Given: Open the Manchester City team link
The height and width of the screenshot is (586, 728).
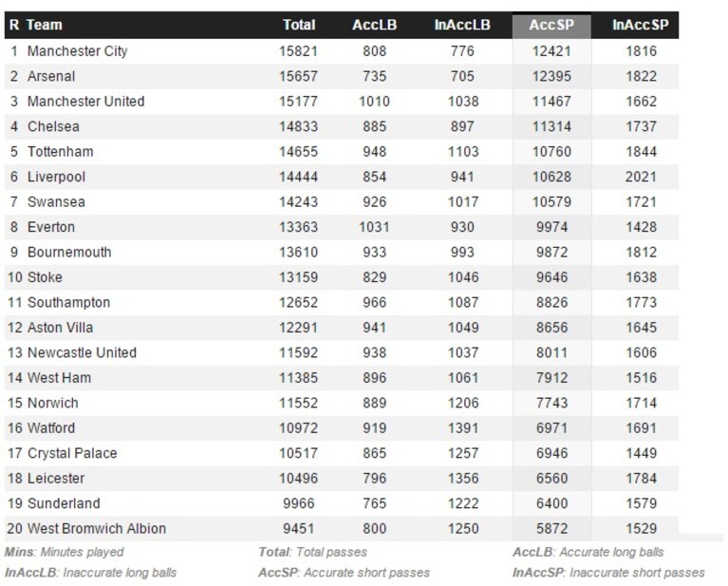Looking at the screenshot, I should tap(78, 51).
